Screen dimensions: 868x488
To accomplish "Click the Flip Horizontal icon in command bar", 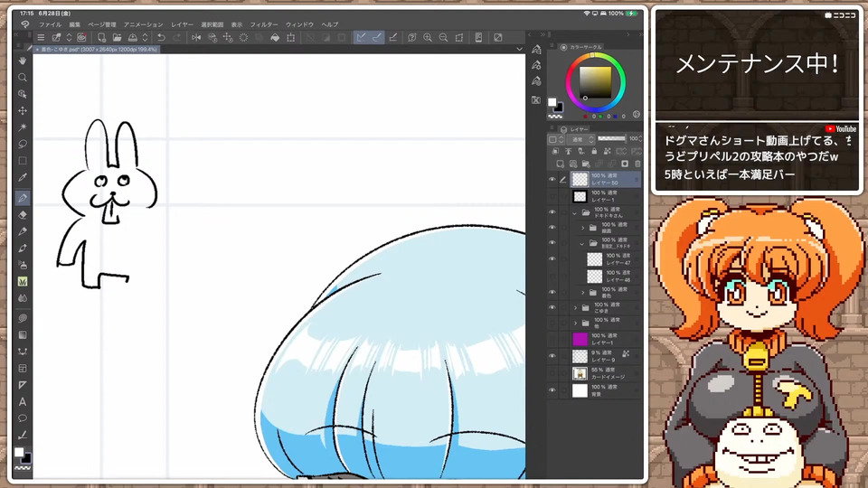I will (x=196, y=38).
